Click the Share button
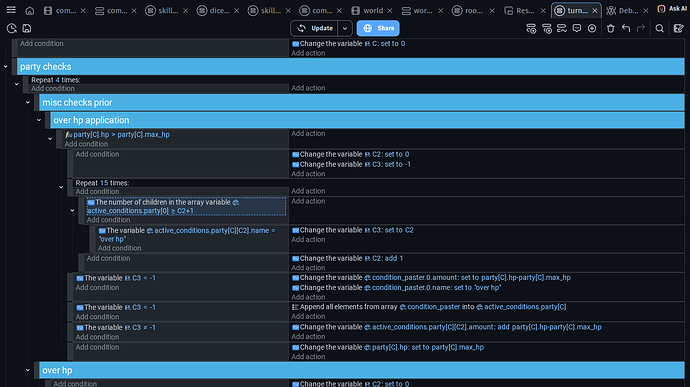Image resolution: width=690 pixels, height=387 pixels. tap(378, 28)
